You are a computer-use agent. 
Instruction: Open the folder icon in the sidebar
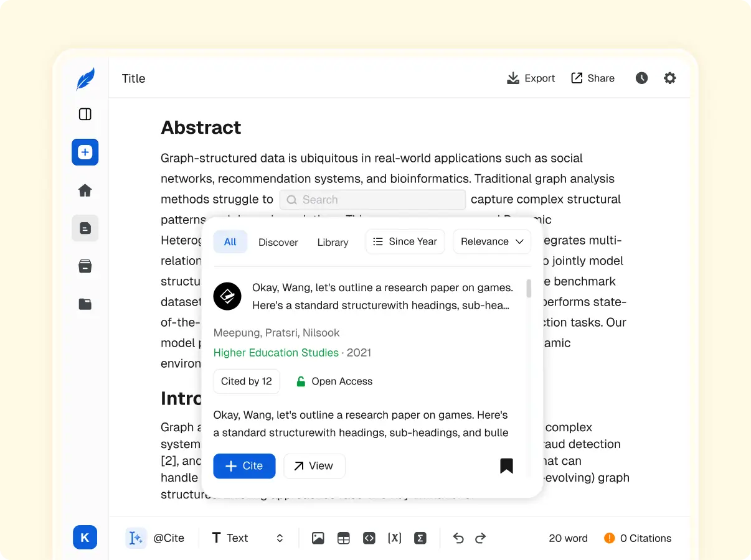[85, 304]
